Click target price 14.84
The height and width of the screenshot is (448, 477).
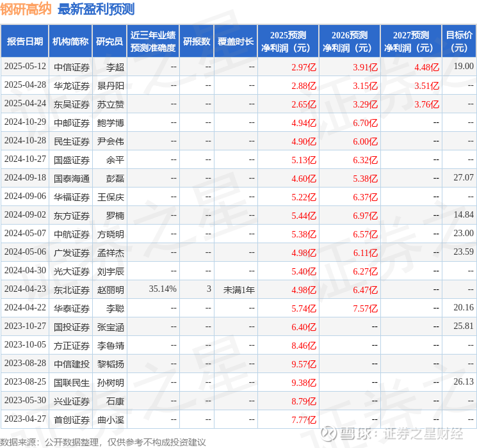pyautogui.click(x=464, y=215)
